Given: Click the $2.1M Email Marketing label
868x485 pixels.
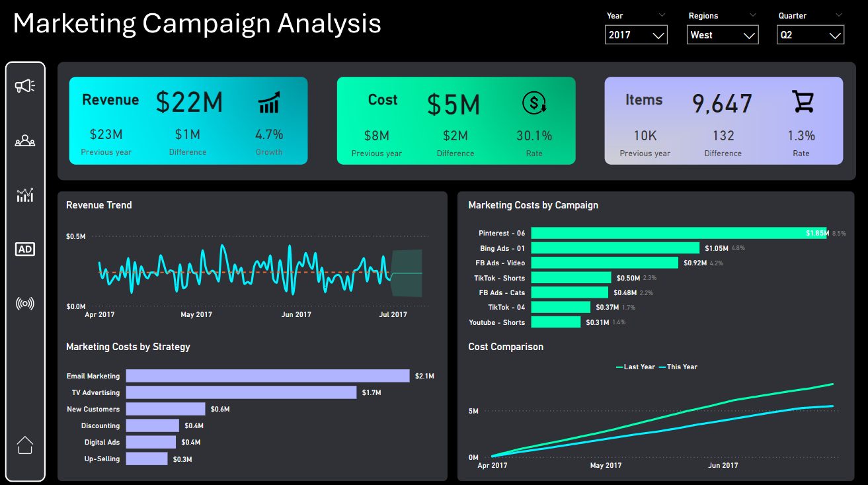Looking at the screenshot, I should click(x=424, y=376).
